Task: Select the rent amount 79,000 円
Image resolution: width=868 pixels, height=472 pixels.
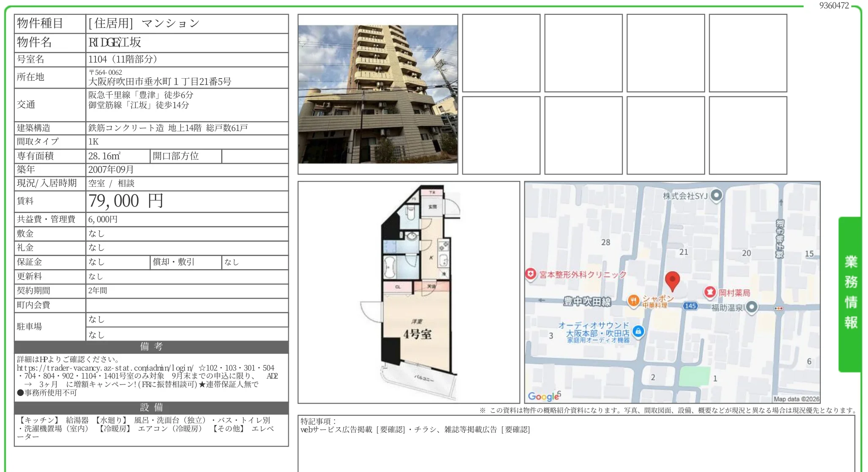Action: [126, 201]
